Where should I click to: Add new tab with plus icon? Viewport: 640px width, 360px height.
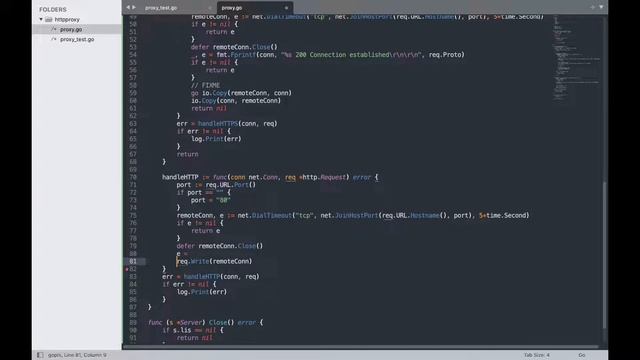click(592, 7)
